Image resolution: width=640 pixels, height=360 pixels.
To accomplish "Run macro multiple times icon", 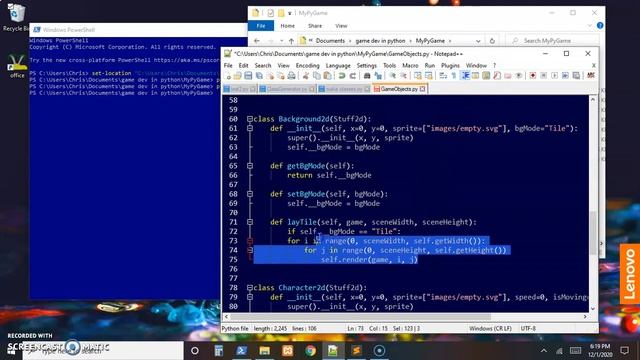I will [x=565, y=76].
